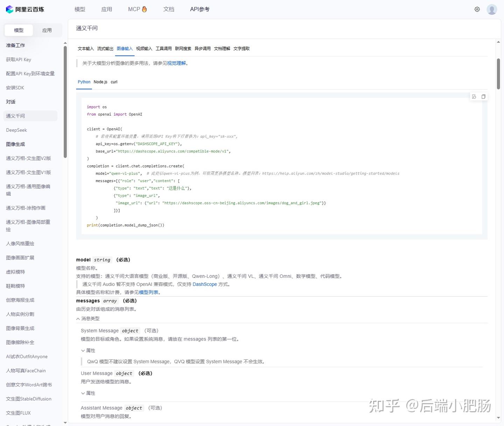Screen dimensions: 504x426
Task: Switch code sample to curl
Action: click(114, 82)
